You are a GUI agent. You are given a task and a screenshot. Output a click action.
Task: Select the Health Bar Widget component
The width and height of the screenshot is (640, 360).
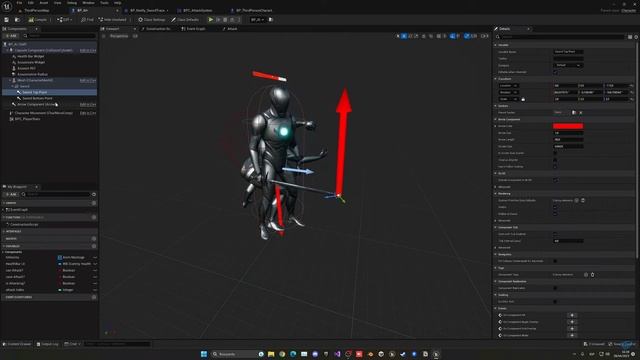(31, 56)
